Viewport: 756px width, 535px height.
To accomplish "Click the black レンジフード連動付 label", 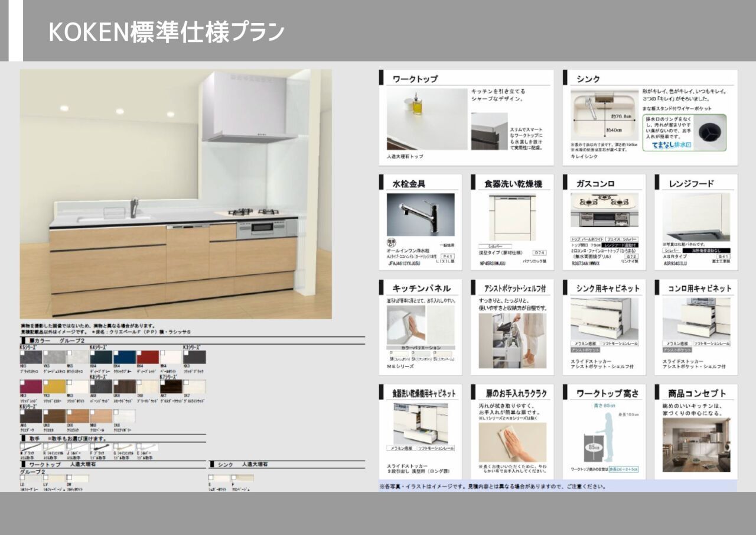I will tap(620, 244).
